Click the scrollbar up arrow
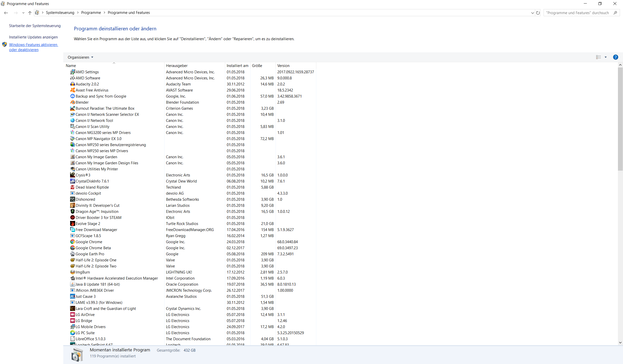 (620, 65)
